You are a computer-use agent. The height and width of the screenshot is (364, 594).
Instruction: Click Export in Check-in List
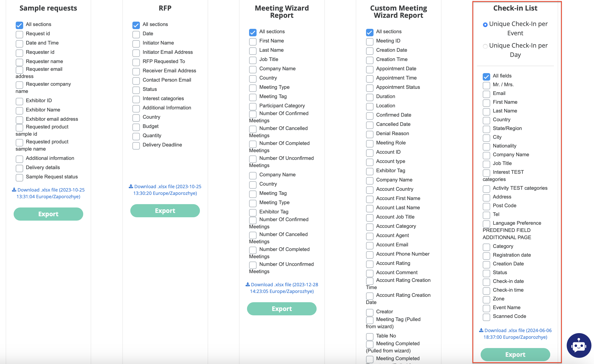click(515, 354)
